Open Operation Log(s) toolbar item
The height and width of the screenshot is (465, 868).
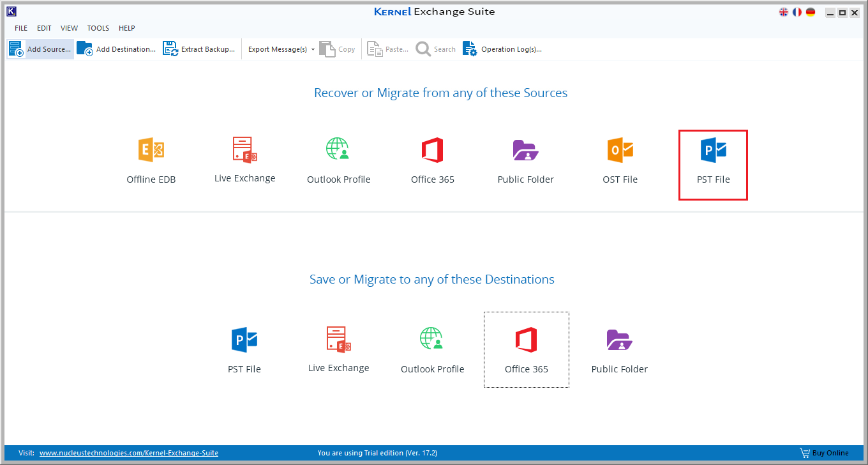[x=502, y=49]
